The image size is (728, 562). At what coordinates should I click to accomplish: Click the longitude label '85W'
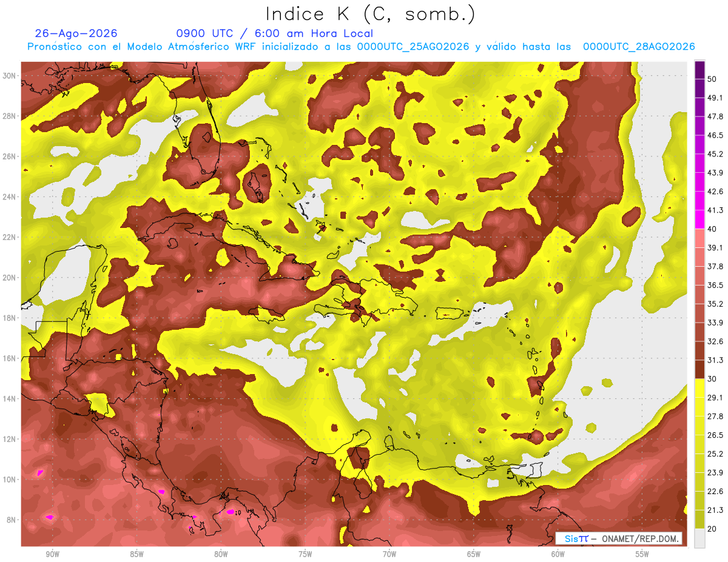[137, 555]
